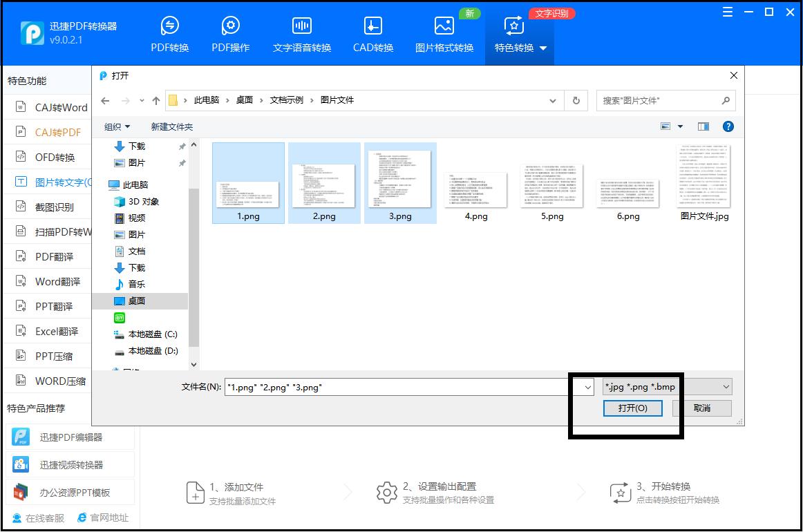This screenshot has height=532, width=803.
Task: Click the refresh icon in the Open dialog
Action: click(576, 100)
